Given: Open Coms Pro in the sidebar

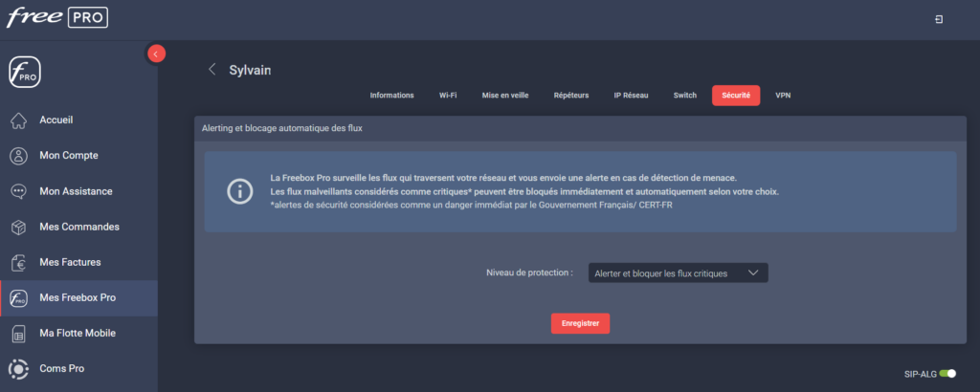Looking at the screenshot, I should click(78, 369).
